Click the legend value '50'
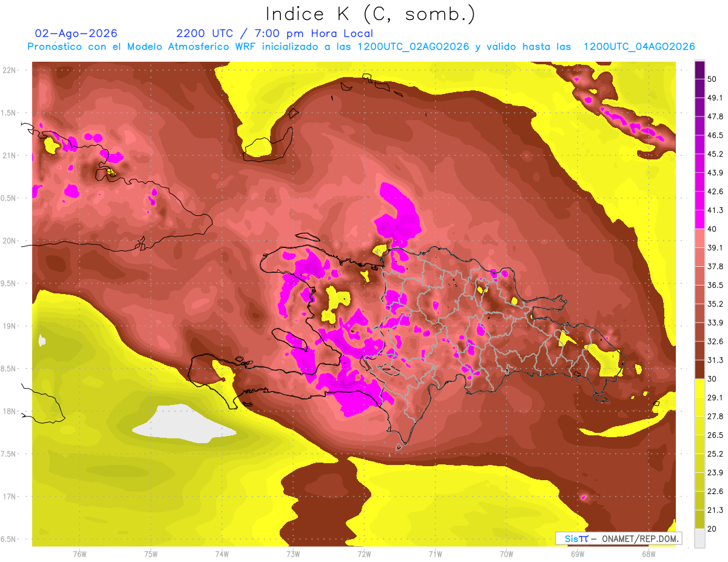Viewport: 728px width, 562px height. coord(713,79)
